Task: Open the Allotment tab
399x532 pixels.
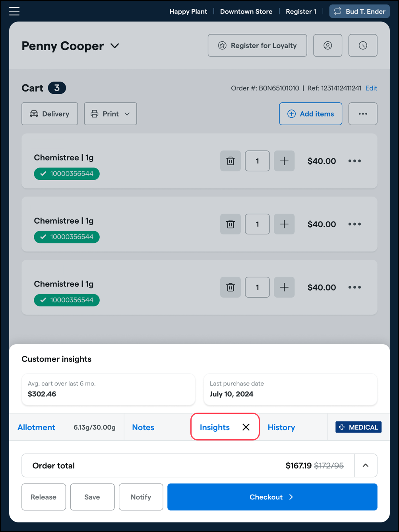Action: 37,427
